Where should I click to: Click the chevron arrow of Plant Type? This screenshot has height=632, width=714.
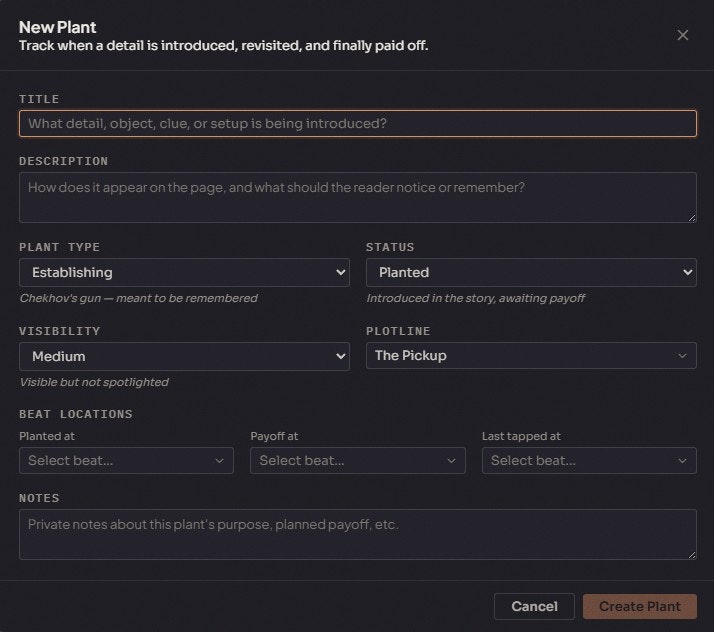(x=340, y=272)
